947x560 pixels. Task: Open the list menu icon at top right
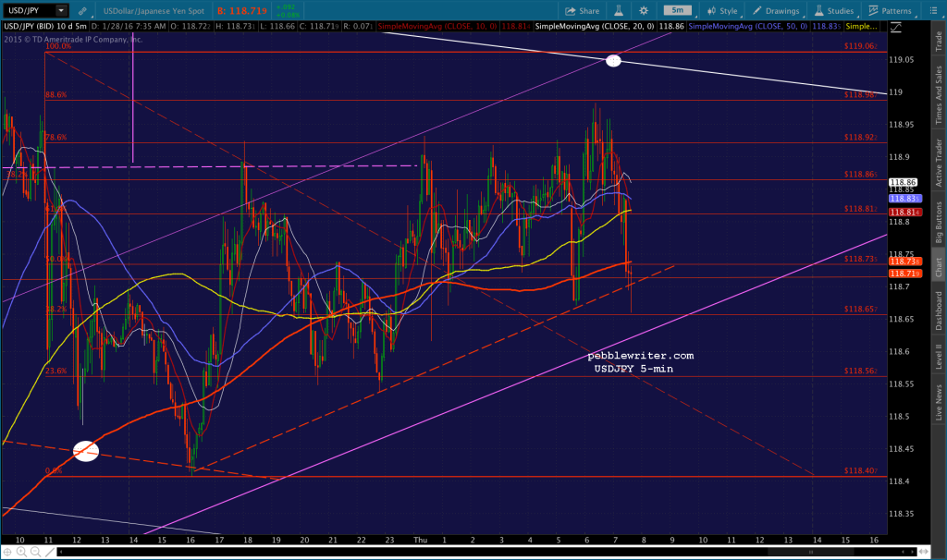pyautogui.click(x=933, y=10)
